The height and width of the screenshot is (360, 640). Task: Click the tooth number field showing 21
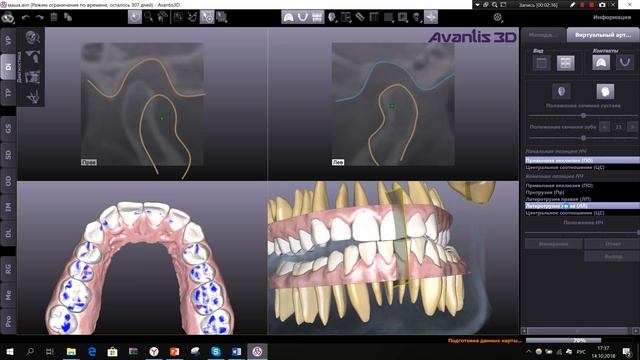pos(618,127)
